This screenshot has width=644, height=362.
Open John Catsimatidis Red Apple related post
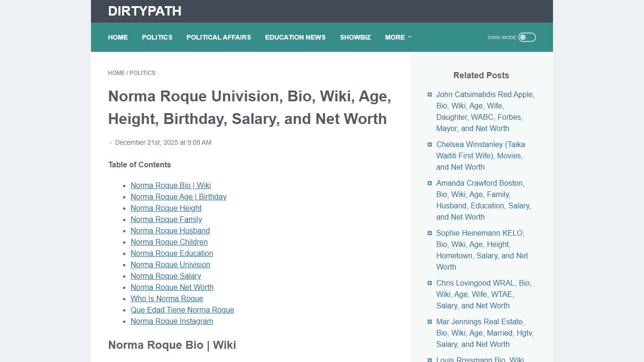486,111
